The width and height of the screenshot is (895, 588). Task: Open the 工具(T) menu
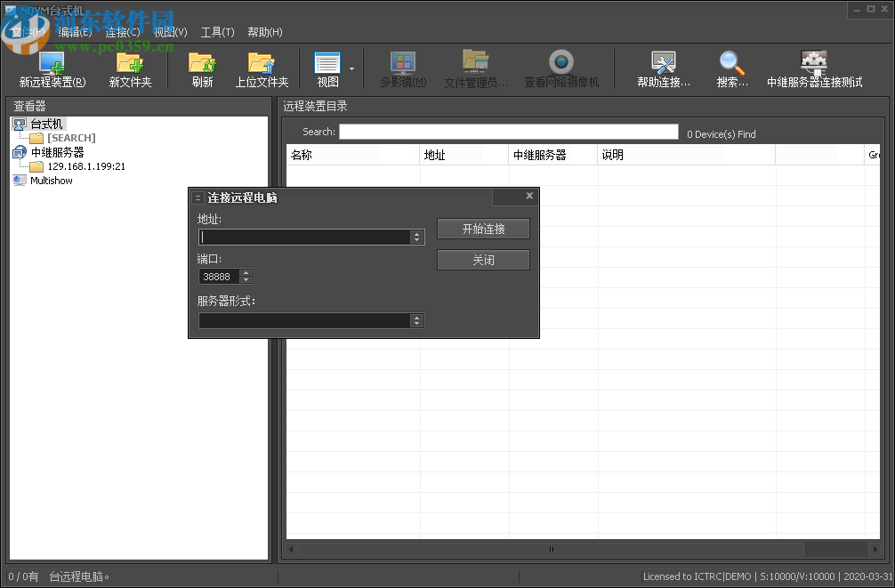pos(217,32)
